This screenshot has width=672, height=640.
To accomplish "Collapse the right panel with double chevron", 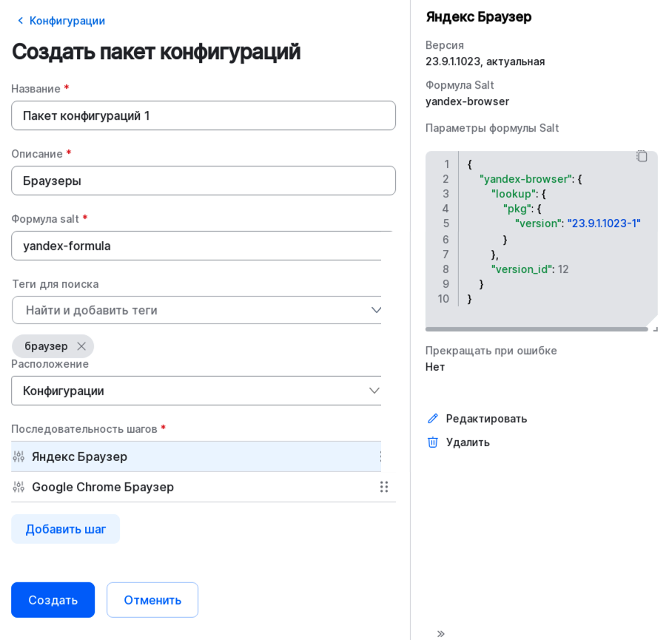I will click(x=441, y=633).
